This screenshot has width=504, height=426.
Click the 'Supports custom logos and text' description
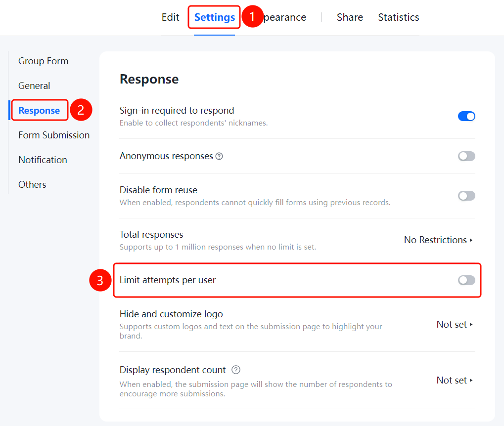tap(251, 331)
